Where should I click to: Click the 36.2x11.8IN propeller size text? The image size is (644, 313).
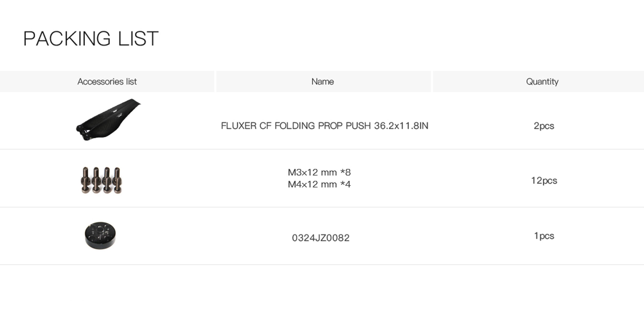coord(401,126)
